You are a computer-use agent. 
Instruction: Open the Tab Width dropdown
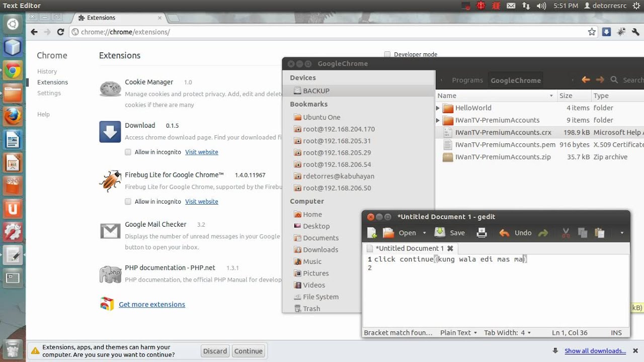click(x=508, y=332)
